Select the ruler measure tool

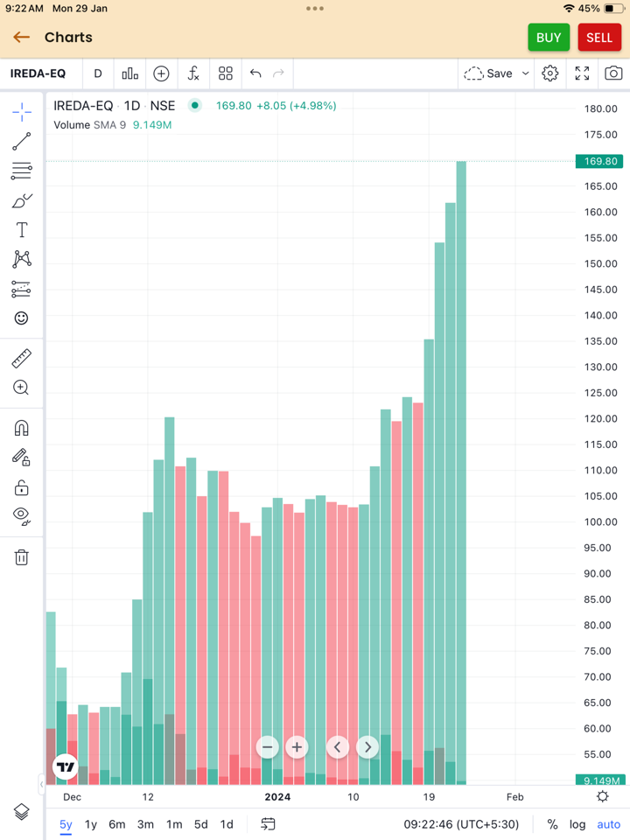22,358
